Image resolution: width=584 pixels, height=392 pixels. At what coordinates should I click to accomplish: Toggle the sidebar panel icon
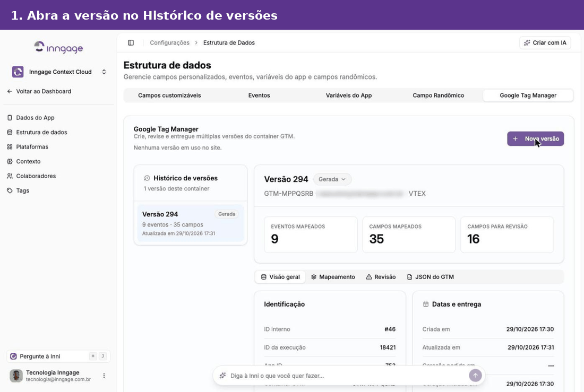point(131,43)
